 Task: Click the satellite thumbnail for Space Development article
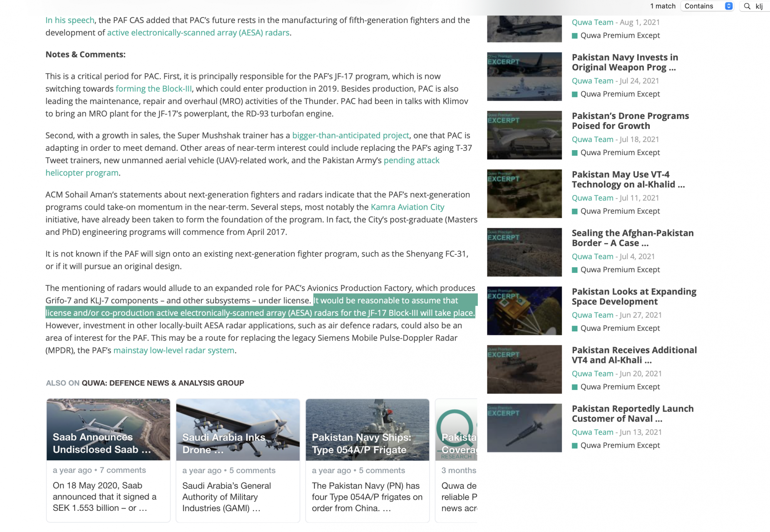(x=524, y=311)
